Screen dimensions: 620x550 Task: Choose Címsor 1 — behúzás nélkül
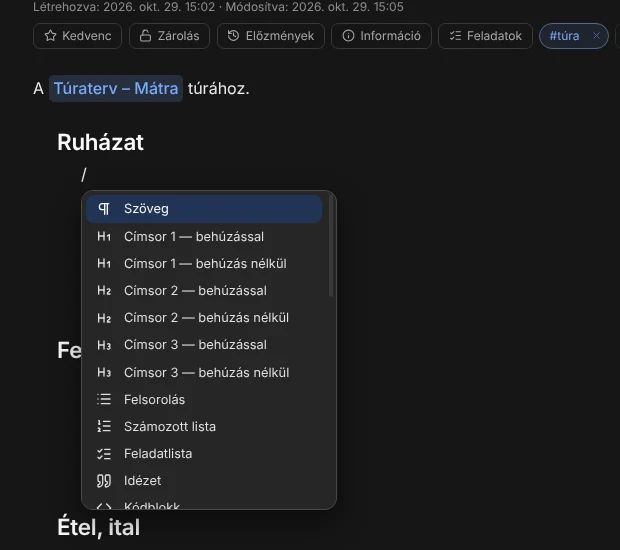(204, 264)
